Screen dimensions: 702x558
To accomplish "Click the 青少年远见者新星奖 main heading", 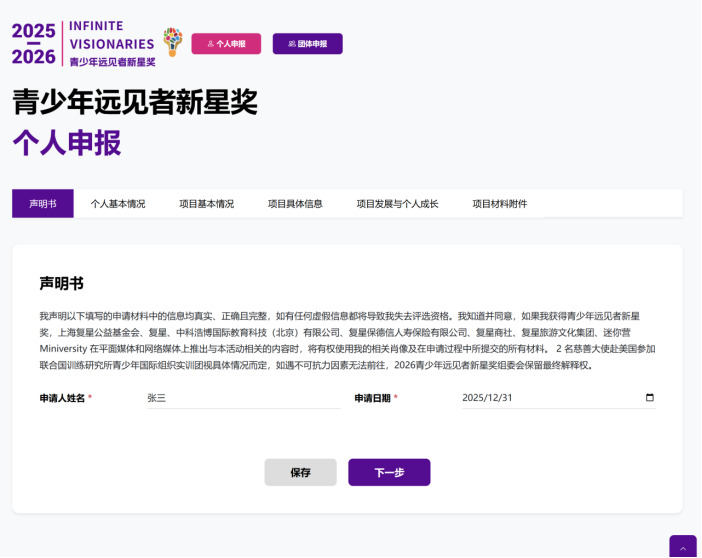I will (x=135, y=102).
